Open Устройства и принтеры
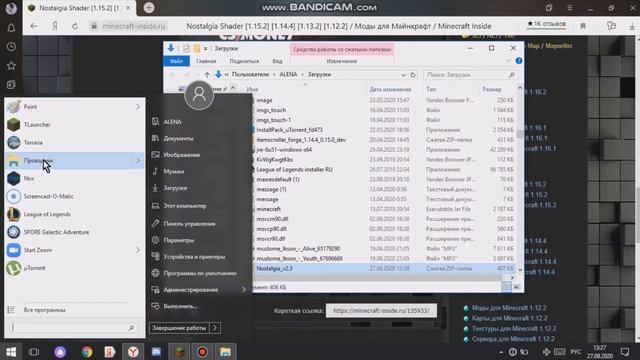Viewport: 640px width, 360px height. tap(194, 257)
